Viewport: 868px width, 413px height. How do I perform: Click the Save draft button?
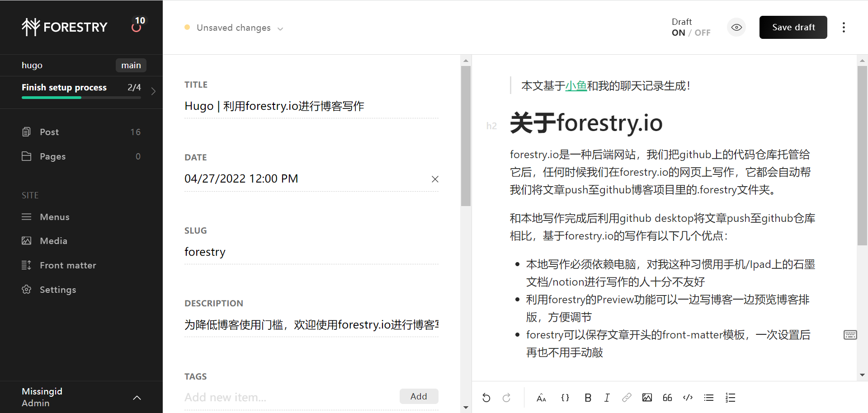coord(793,28)
